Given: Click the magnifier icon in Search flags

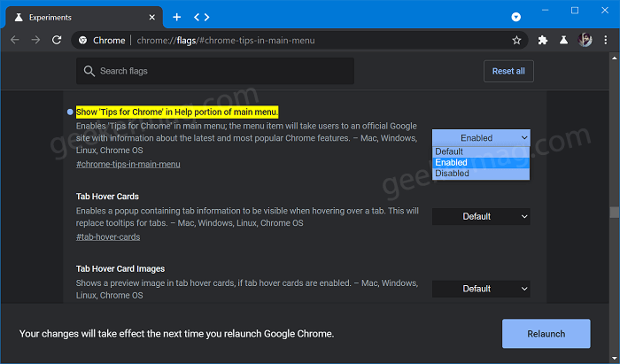Looking at the screenshot, I should [89, 71].
